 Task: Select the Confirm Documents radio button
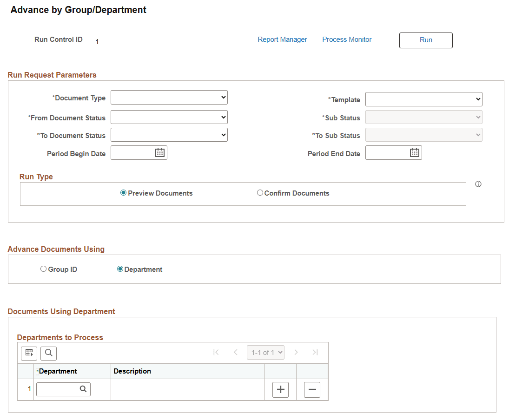coord(260,192)
